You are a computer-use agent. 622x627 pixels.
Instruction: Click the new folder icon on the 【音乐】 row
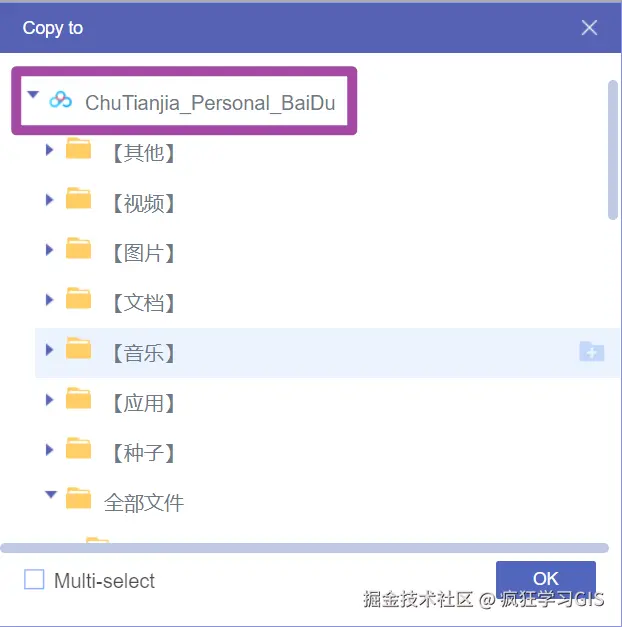591,351
